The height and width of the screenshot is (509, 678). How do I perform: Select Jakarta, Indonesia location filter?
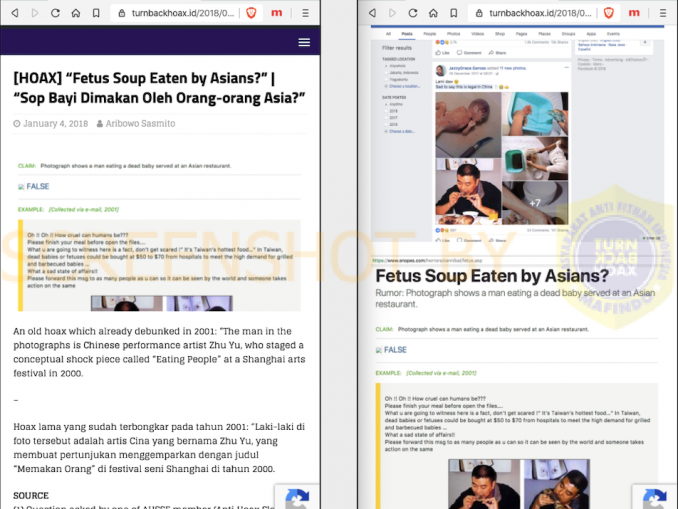(386, 73)
